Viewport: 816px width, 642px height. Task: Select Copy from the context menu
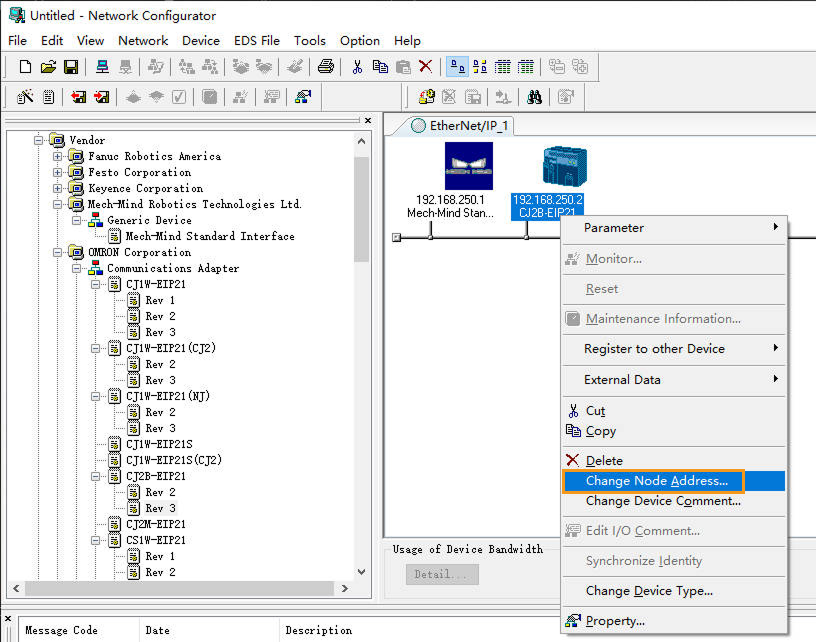point(600,431)
